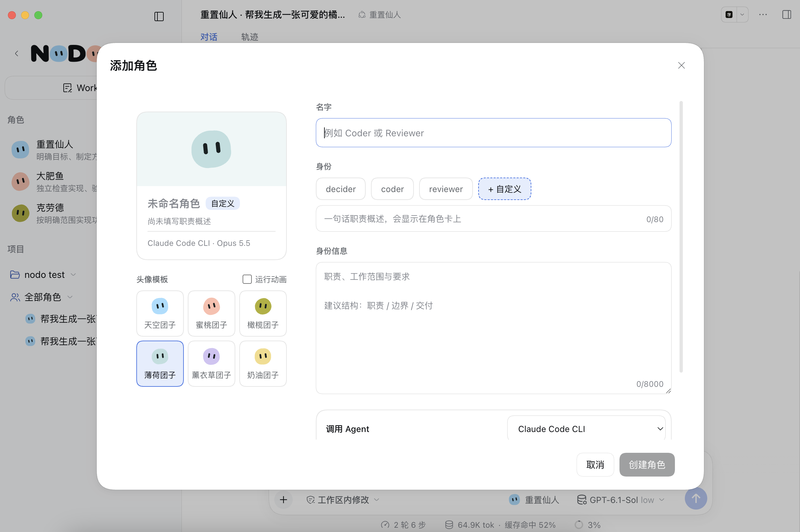Click the NODO logo in the sidebar
This screenshot has height=532, width=800.
(64, 53)
